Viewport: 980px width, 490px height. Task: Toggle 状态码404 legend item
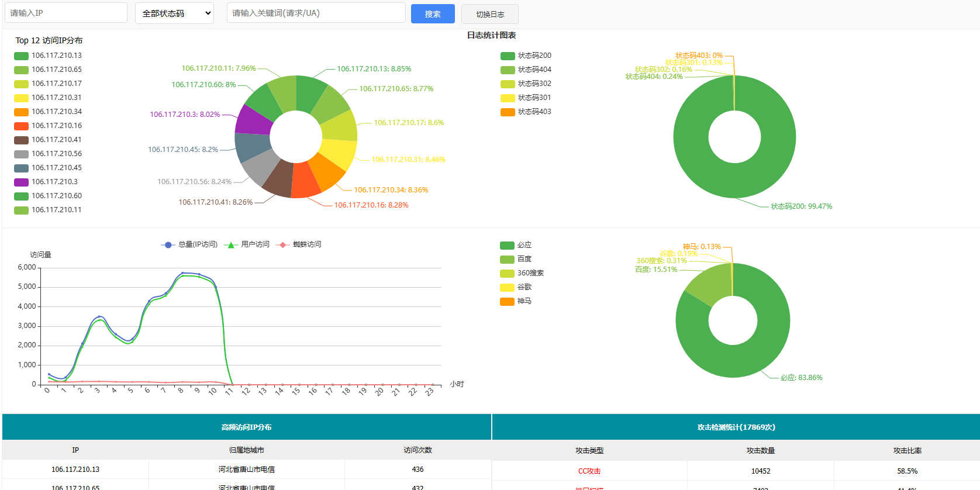coord(526,70)
